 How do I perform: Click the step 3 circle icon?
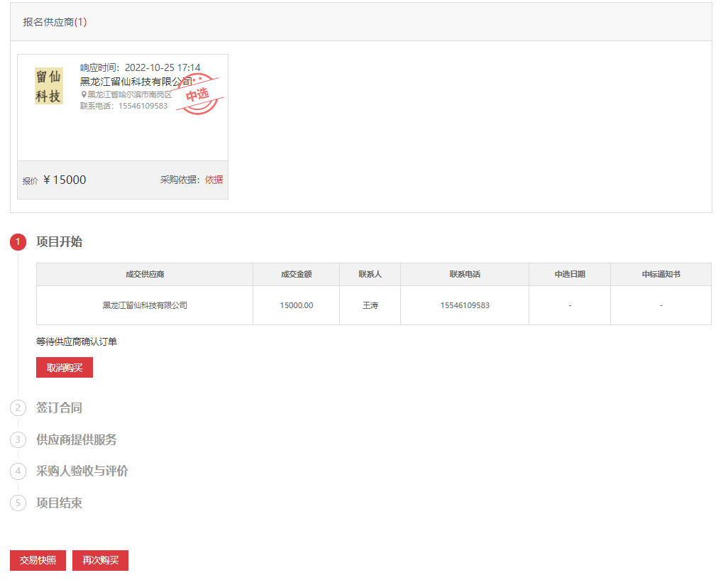(18, 439)
